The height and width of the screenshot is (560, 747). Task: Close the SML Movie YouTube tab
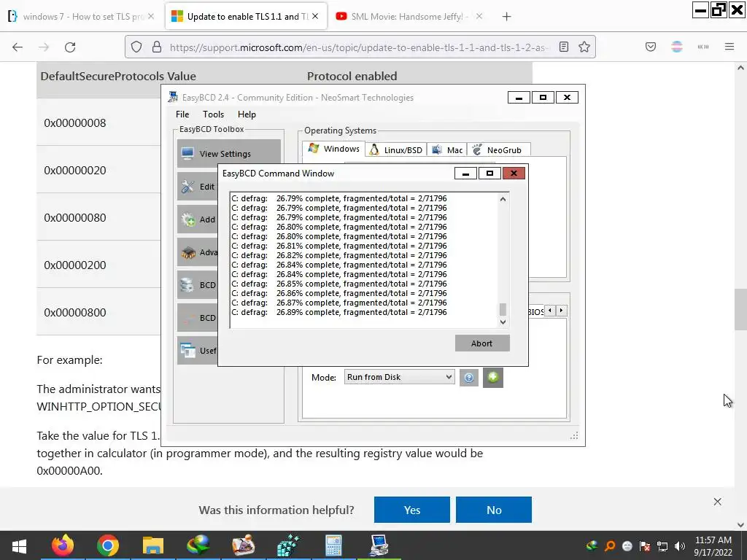479,16
